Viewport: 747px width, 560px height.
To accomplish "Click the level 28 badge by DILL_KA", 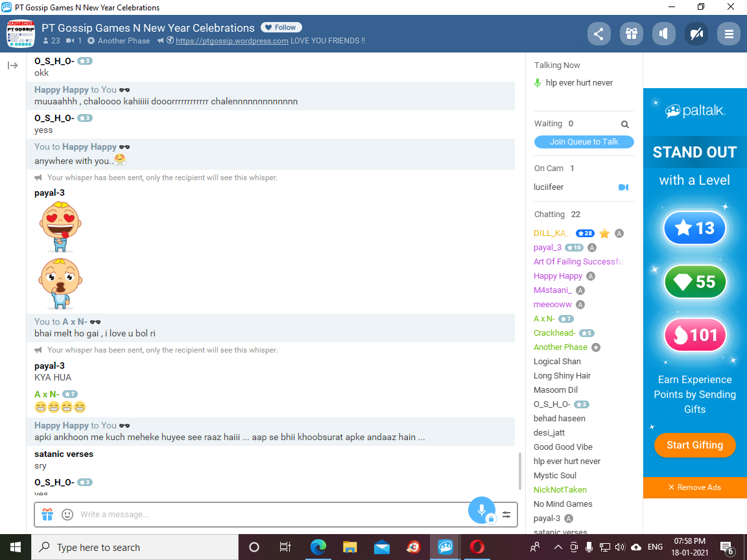I will point(585,233).
